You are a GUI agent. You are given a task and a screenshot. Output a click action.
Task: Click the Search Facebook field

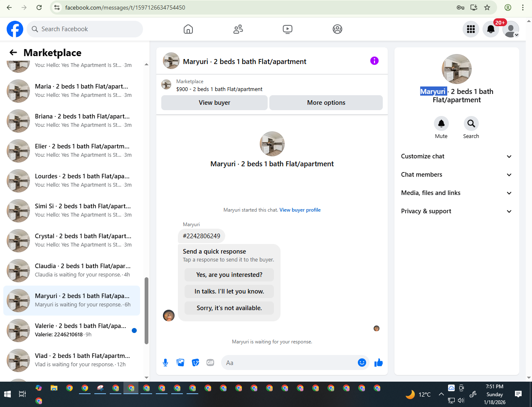pos(85,29)
